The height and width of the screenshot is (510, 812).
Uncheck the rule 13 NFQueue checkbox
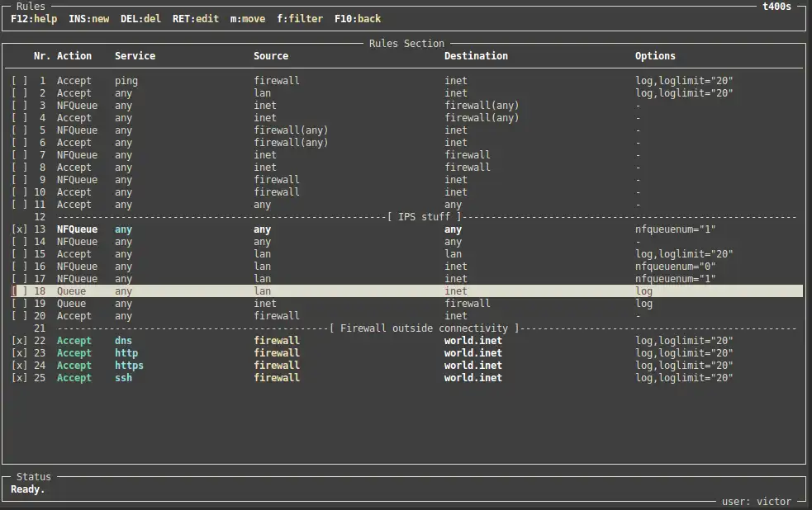pos(19,229)
